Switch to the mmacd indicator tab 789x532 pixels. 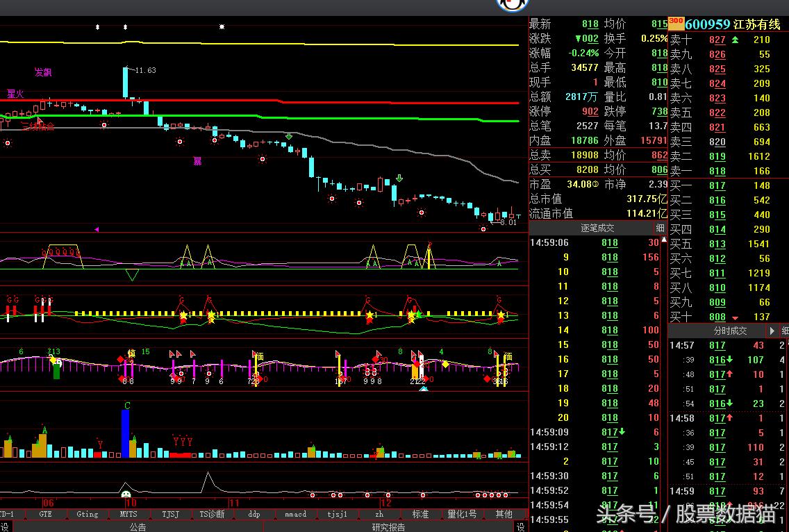295,514
